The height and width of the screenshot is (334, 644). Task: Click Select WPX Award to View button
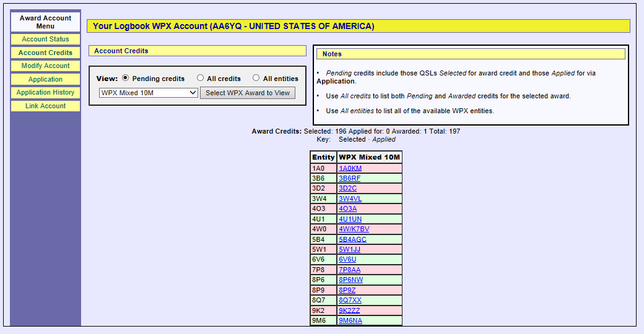click(x=248, y=93)
